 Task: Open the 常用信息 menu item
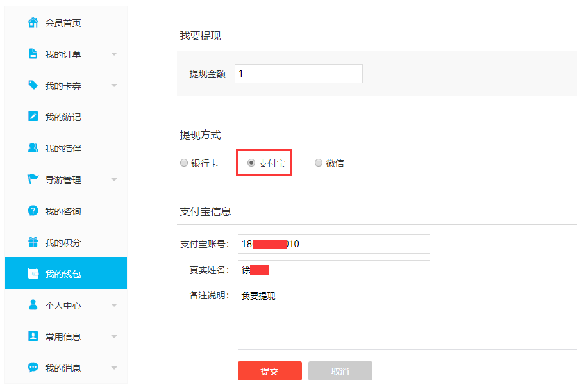[63, 337]
